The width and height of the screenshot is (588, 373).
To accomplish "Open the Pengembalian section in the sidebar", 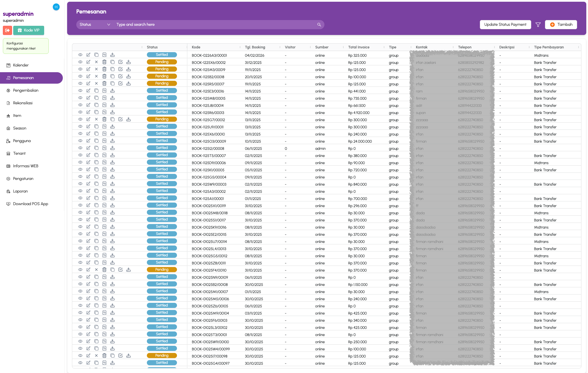I will [26, 90].
